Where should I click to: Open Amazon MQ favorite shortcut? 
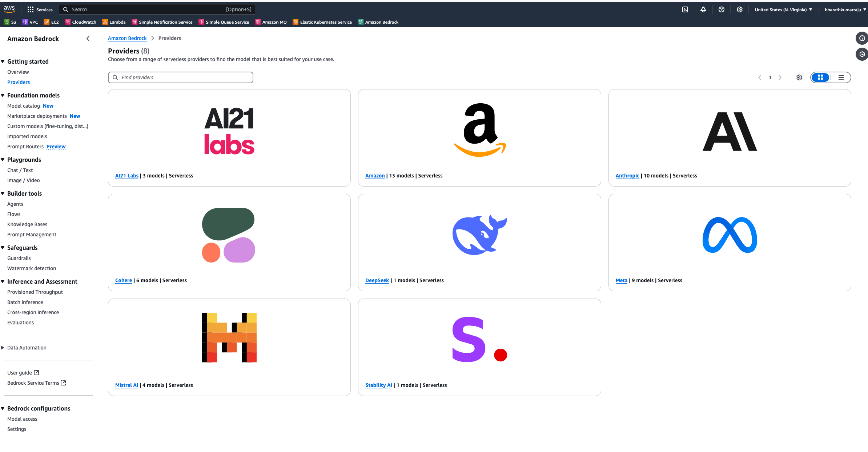tap(271, 22)
